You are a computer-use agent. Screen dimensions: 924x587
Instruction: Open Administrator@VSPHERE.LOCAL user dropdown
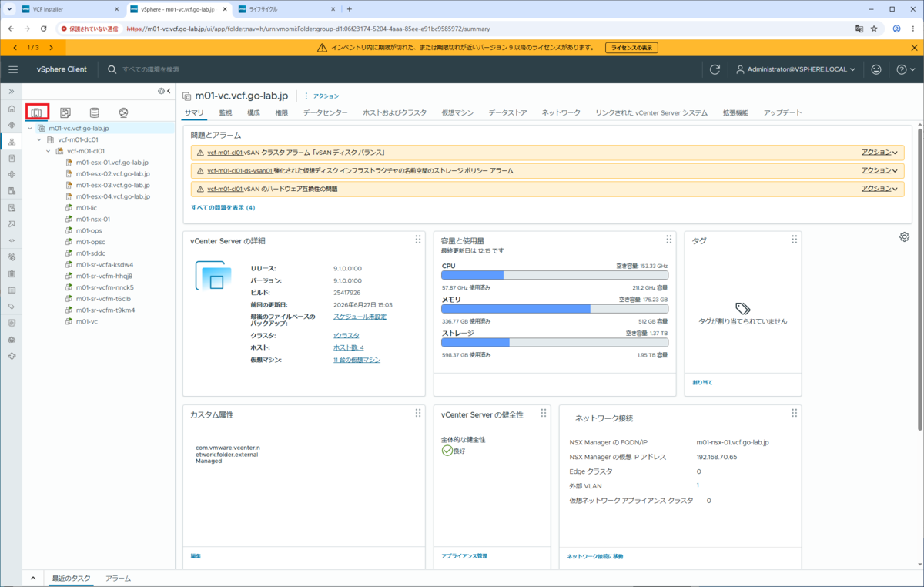pyautogui.click(x=796, y=69)
